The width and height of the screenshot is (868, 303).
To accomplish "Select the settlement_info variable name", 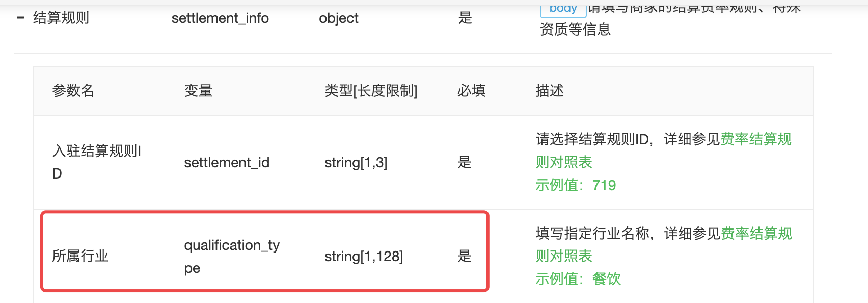I will (220, 18).
